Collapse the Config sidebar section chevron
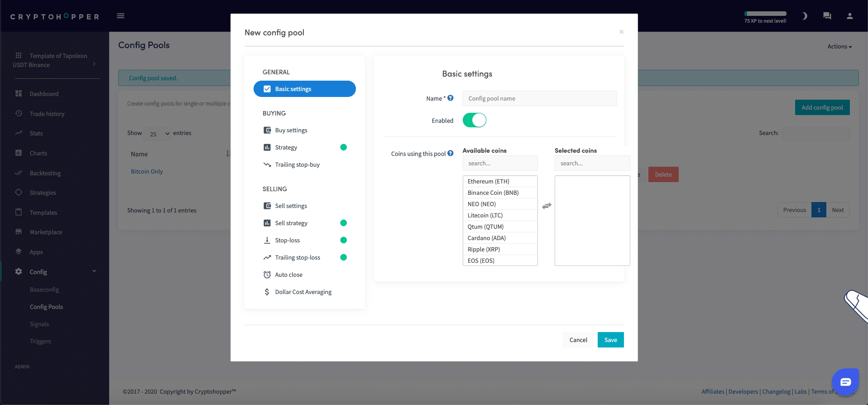The image size is (868, 405). (94, 271)
